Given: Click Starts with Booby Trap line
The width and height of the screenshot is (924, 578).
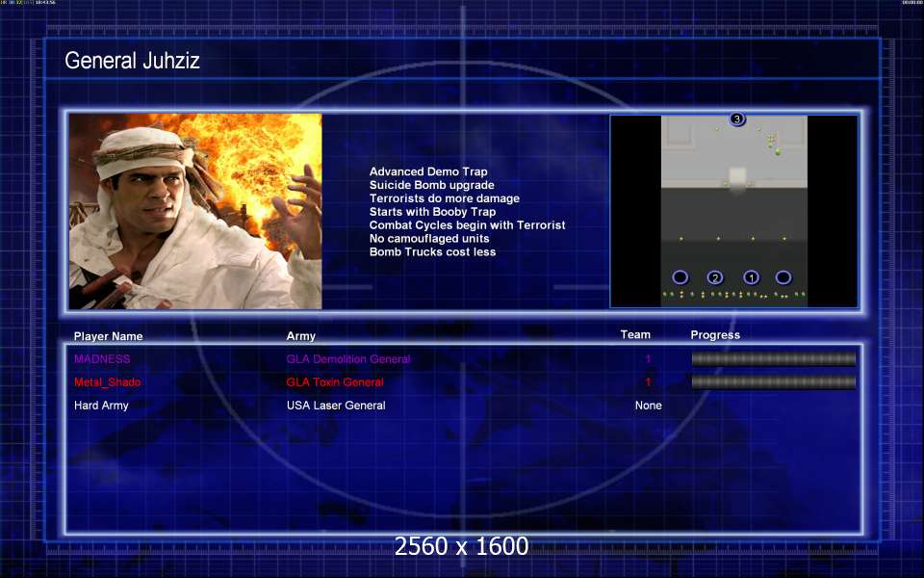Looking at the screenshot, I should [x=432, y=212].
